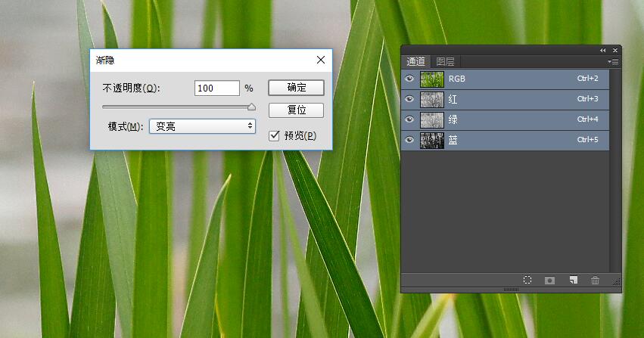The height and width of the screenshot is (338, 644).
Task: Hide the 绿 channel eye
Action: tap(409, 119)
